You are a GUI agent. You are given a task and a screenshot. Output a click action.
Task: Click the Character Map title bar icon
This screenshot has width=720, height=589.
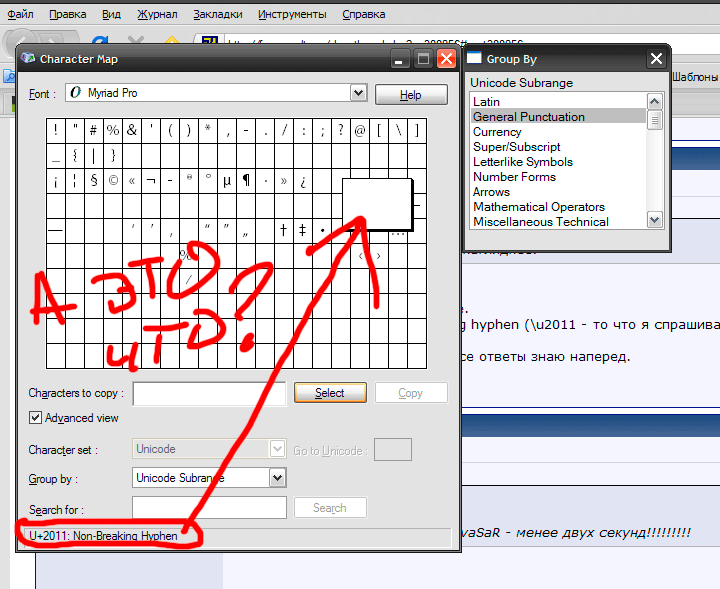coord(28,58)
